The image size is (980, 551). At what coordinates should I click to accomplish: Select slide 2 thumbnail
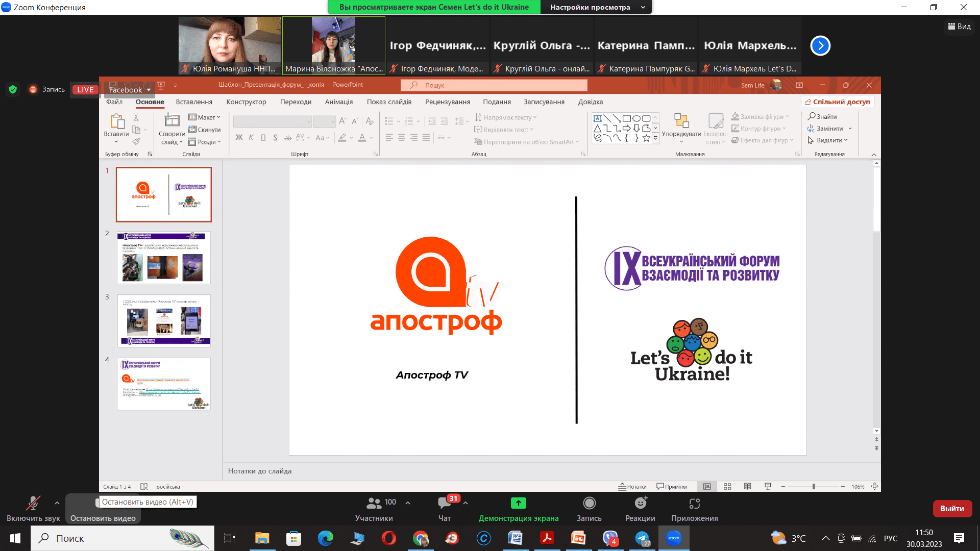tap(164, 258)
